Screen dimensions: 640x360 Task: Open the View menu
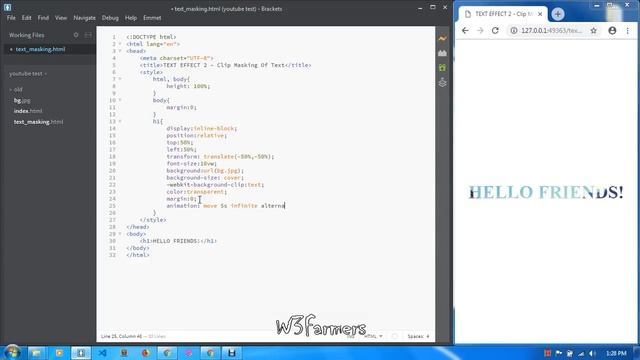point(61,18)
